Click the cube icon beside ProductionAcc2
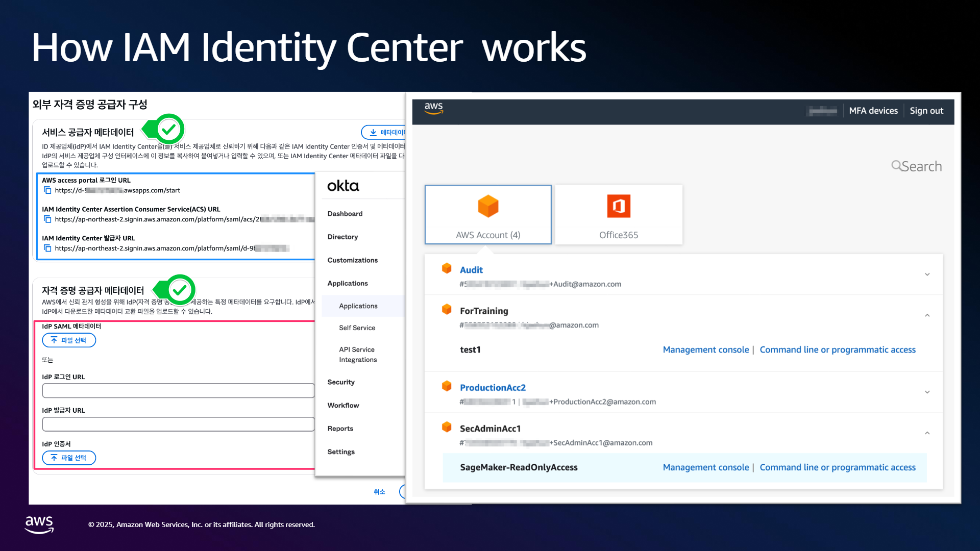 (447, 386)
